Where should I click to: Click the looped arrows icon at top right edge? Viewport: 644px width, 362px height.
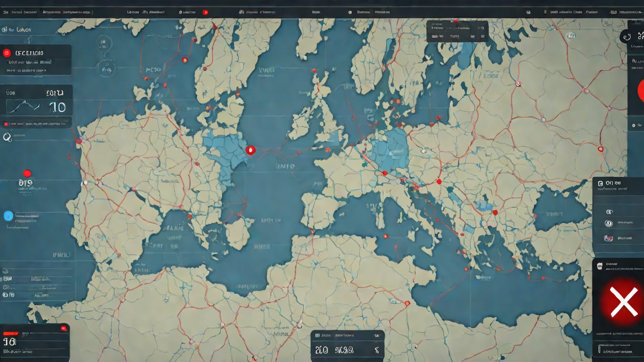pos(640,36)
